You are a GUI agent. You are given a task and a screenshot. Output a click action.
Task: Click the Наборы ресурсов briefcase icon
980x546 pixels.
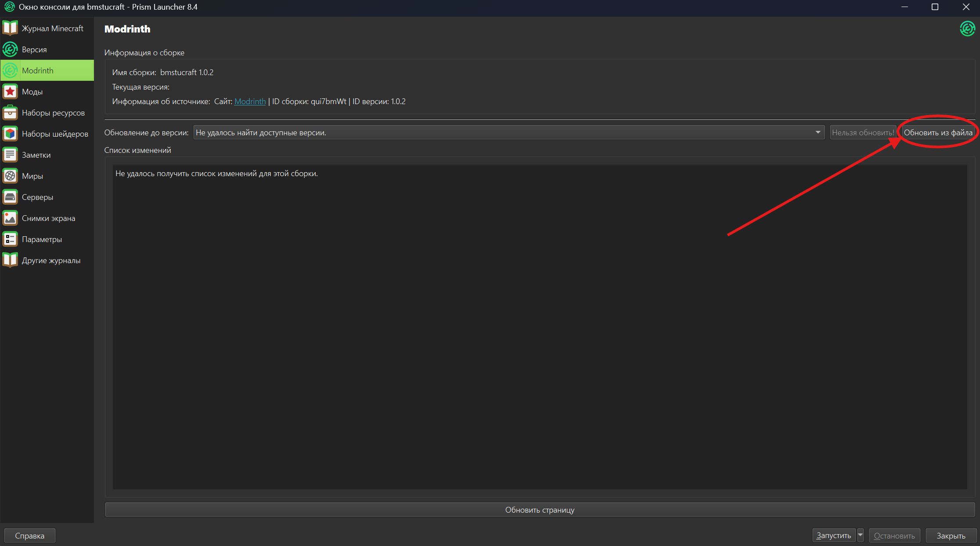coord(10,112)
